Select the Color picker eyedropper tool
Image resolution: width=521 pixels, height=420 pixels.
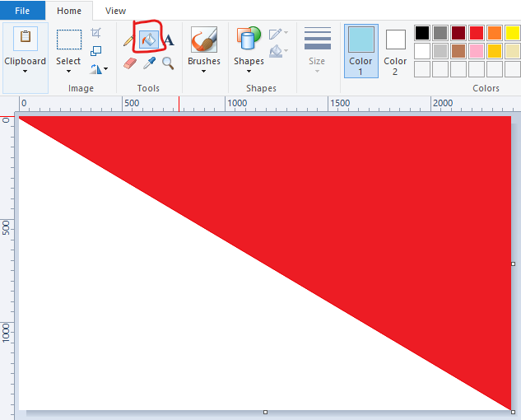click(x=149, y=63)
